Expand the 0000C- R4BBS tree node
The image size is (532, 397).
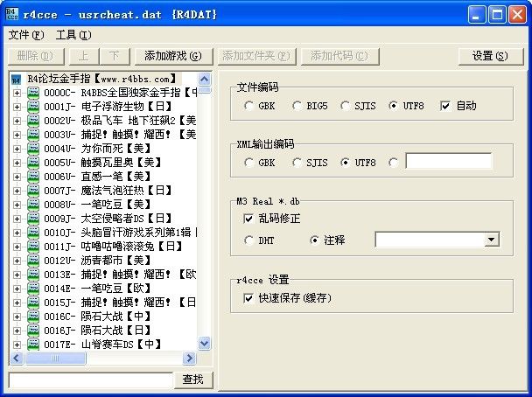(x=17, y=93)
